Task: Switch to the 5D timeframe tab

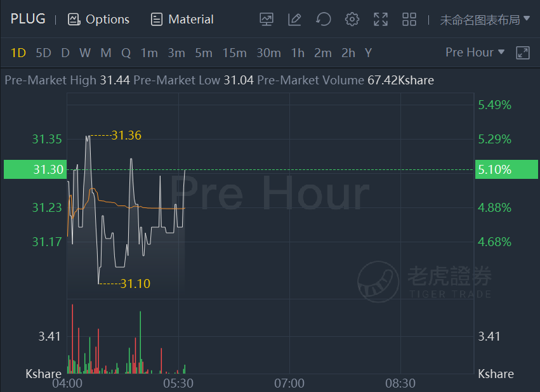Action: pos(43,53)
